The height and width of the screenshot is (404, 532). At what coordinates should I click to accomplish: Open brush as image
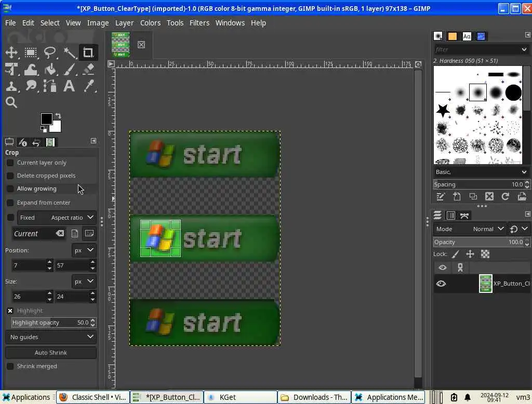(x=522, y=197)
